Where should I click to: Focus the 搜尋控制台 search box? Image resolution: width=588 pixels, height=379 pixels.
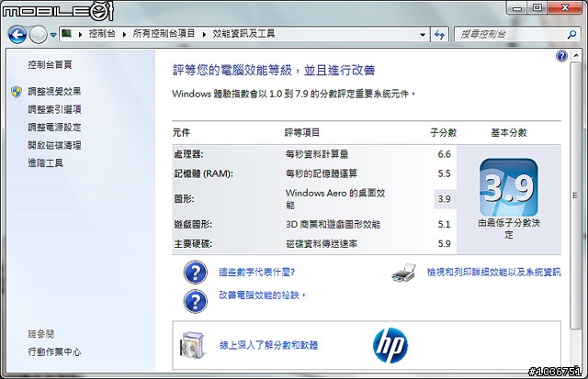[x=511, y=35]
